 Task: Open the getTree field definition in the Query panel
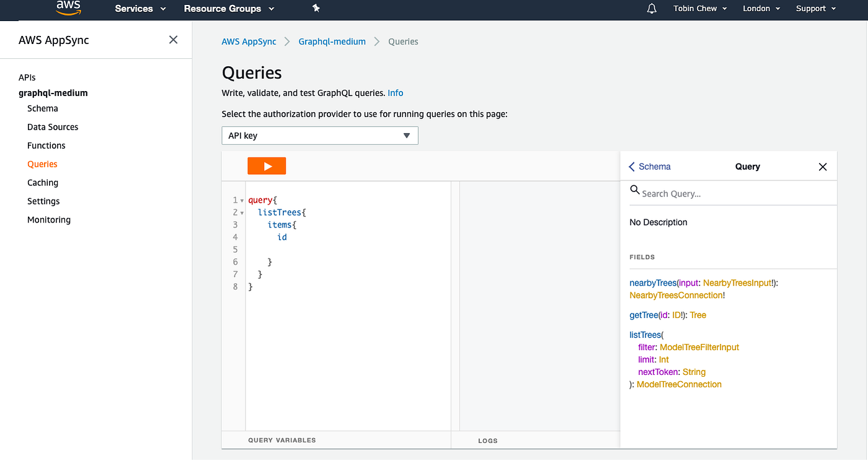[644, 315]
